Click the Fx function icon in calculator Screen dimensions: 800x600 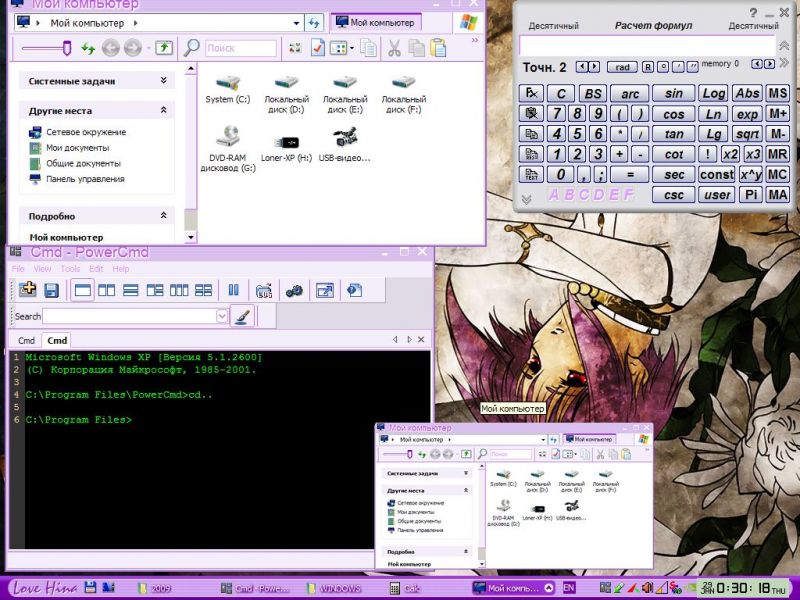(x=531, y=93)
